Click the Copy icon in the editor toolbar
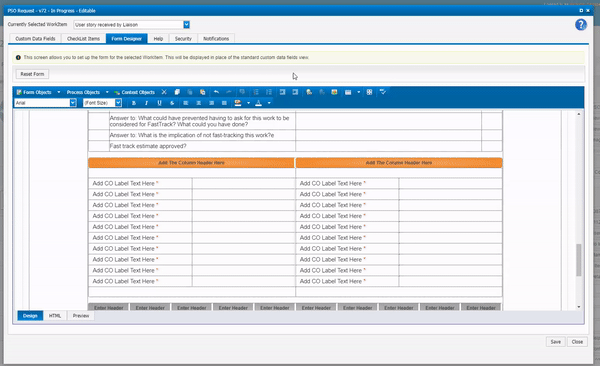 click(x=177, y=92)
